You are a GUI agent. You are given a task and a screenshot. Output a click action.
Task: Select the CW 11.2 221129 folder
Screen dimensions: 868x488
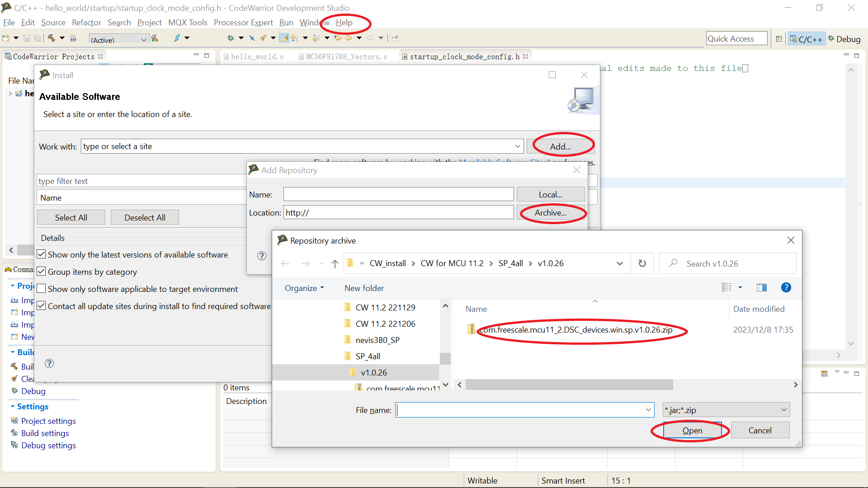click(x=385, y=307)
